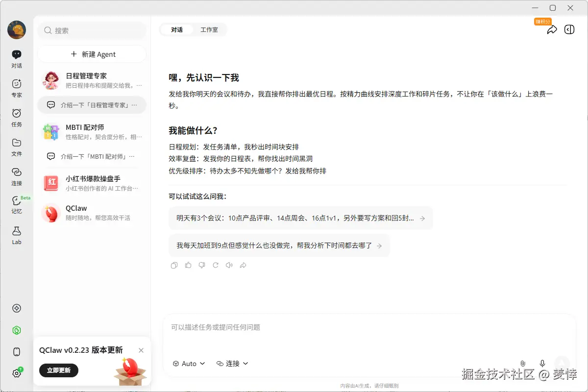Open the 记忆 Beta sidebar section
This screenshot has width=588, height=392.
click(x=17, y=205)
